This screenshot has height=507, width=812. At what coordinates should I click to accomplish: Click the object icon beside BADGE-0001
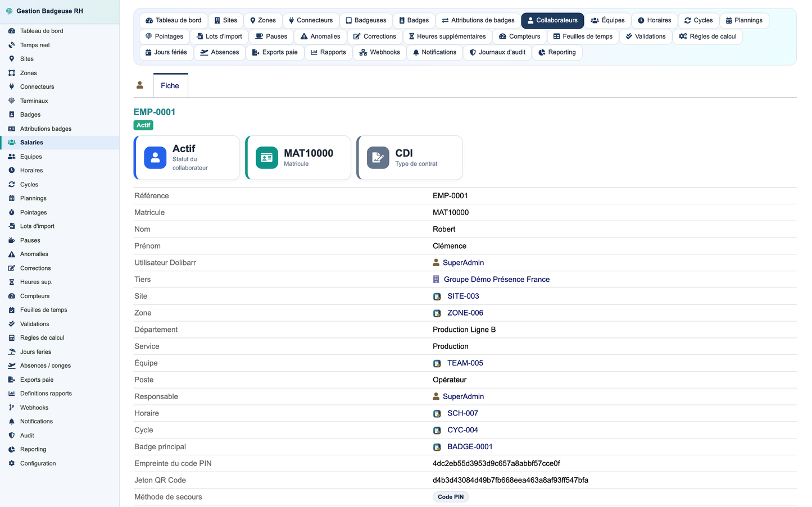click(x=437, y=447)
